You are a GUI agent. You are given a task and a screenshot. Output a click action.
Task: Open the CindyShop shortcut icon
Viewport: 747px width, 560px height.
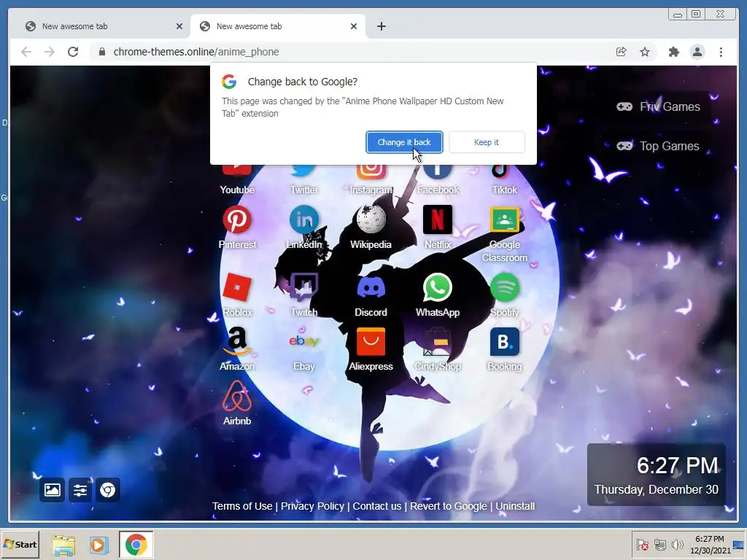click(x=438, y=342)
